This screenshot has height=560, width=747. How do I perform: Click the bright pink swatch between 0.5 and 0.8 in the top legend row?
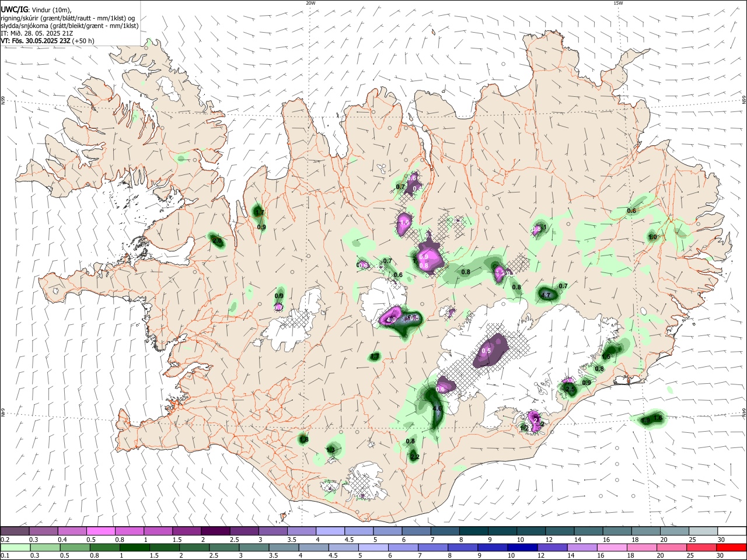[x=100, y=531]
